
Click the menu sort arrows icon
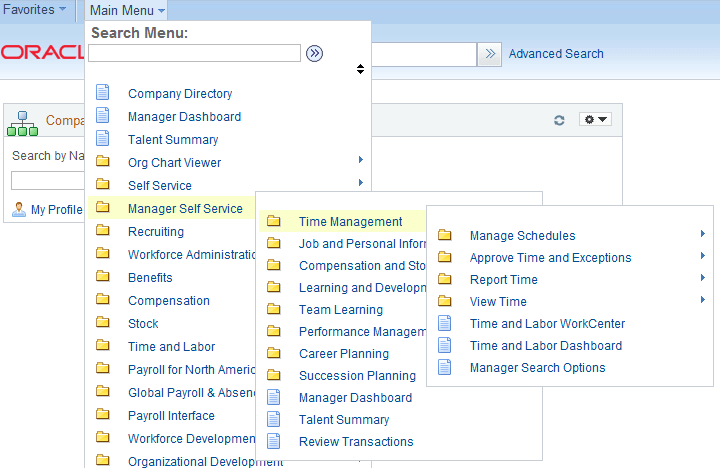(x=360, y=69)
